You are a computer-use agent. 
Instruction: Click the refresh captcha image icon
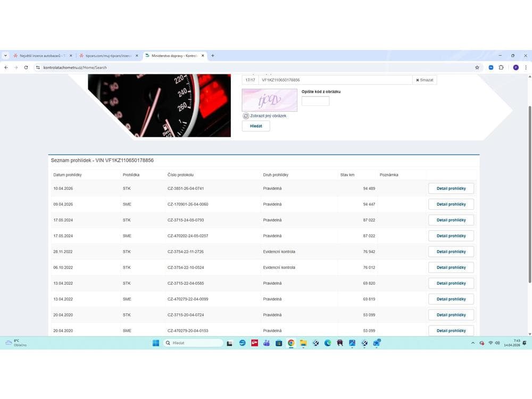click(246, 115)
